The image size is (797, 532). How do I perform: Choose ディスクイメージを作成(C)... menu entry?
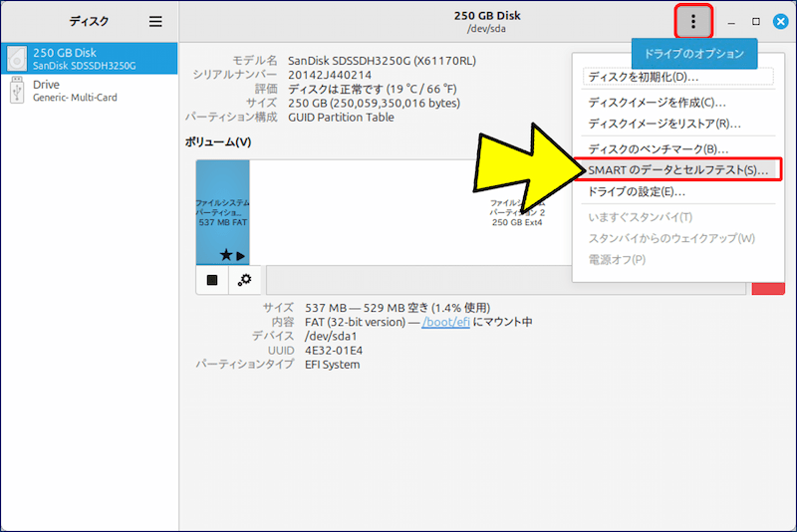coord(678,103)
